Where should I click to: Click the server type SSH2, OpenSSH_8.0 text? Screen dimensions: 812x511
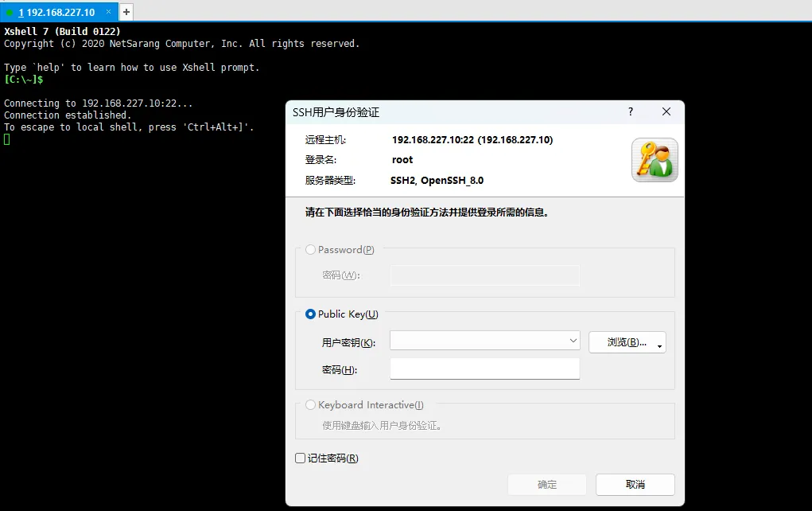437,181
